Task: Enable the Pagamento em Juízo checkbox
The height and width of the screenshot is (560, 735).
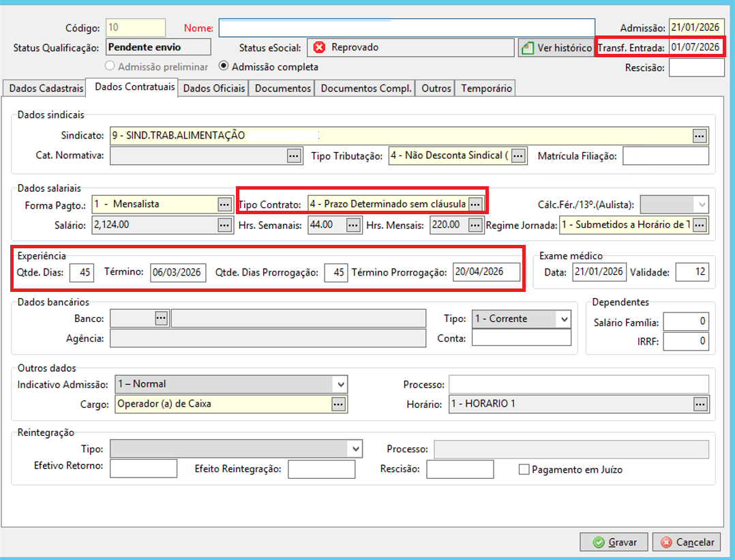Action: pos(524,469)
